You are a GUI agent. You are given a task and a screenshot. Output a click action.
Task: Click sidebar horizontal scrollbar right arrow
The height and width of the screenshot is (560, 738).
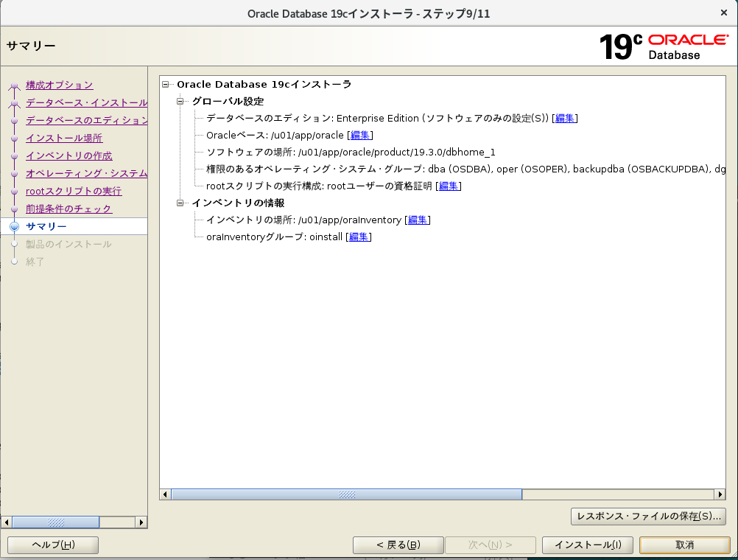[141, 522]
